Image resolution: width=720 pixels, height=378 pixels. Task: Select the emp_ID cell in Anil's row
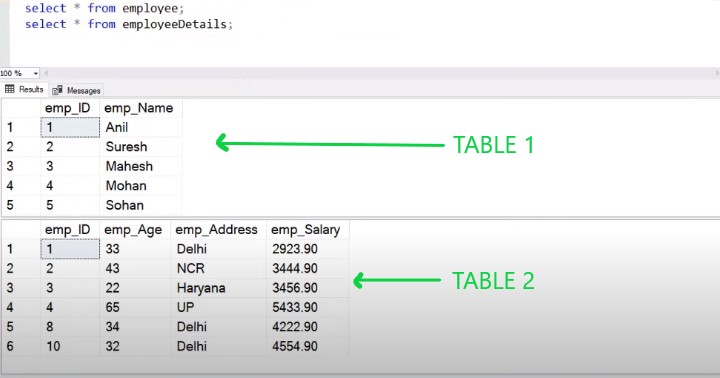click(x=70, y=127)
